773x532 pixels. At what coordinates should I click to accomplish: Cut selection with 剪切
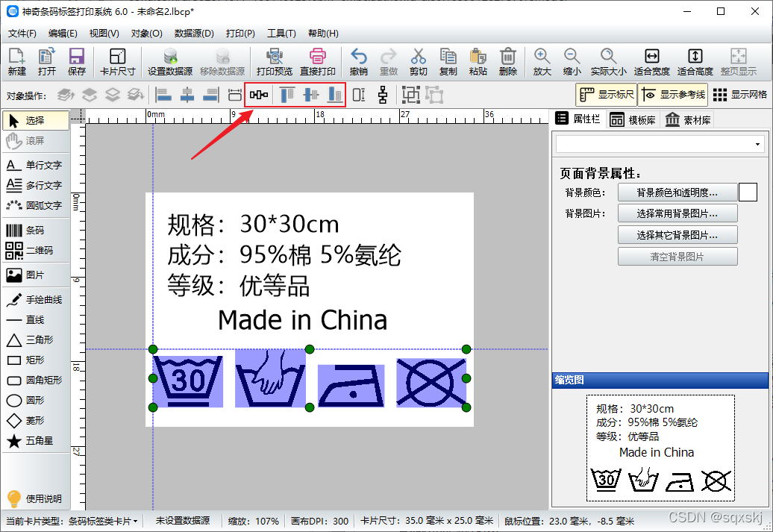pyautogui.click(x=418, y=62)
